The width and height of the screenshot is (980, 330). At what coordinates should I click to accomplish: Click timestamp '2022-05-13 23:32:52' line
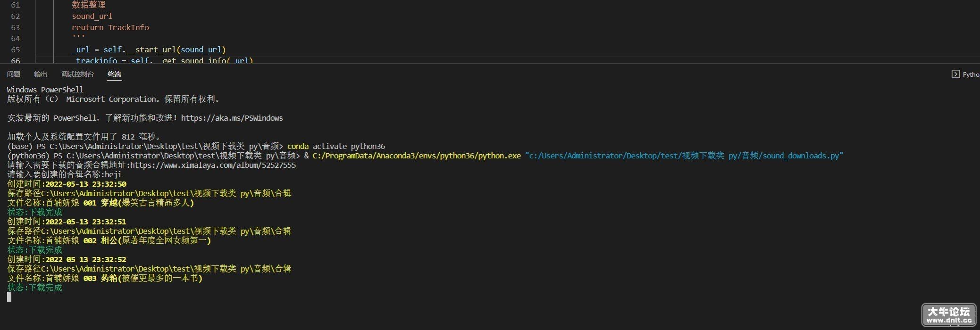tap(67, 259)
